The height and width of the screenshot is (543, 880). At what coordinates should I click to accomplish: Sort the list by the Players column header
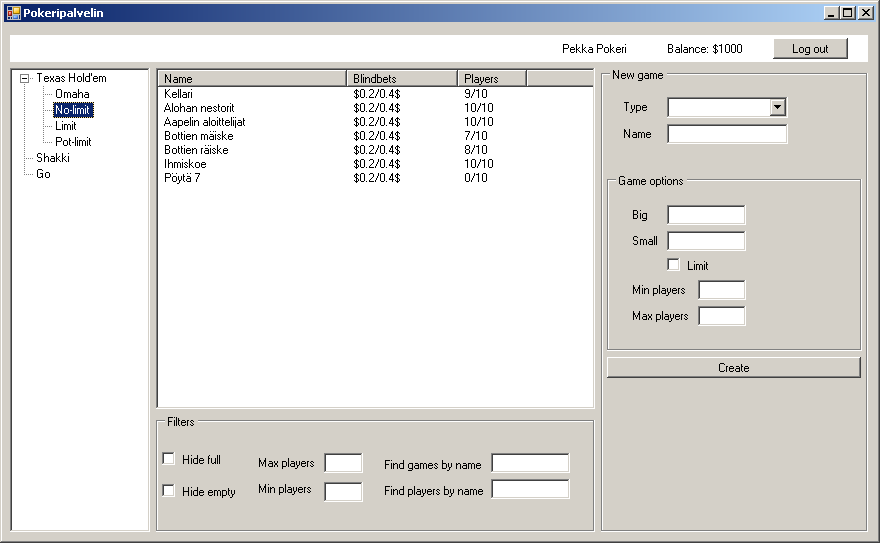[x=492, y=79]
